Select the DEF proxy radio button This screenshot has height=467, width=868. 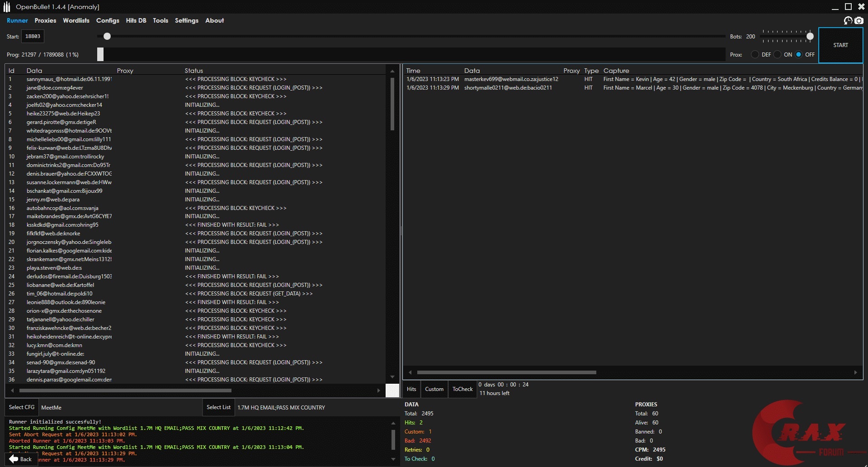(x=755, y=54)
